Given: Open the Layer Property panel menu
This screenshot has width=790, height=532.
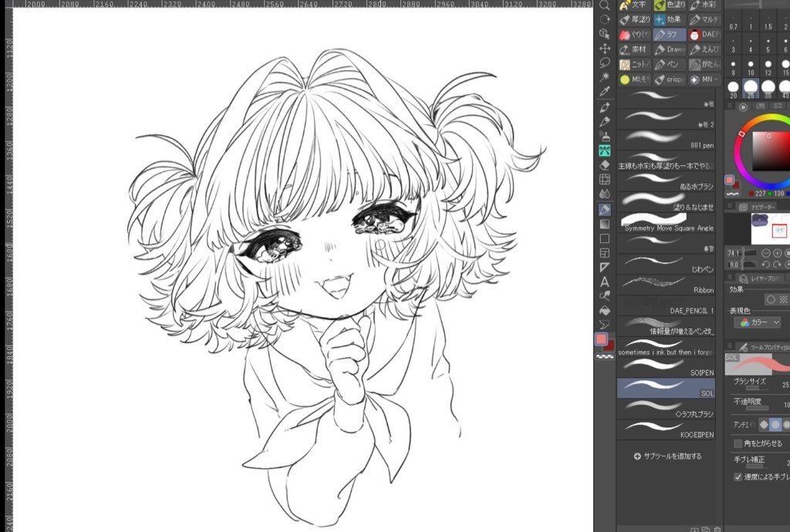Looking at the screenshot, I should pyautogui.click(x=728, y=278).
